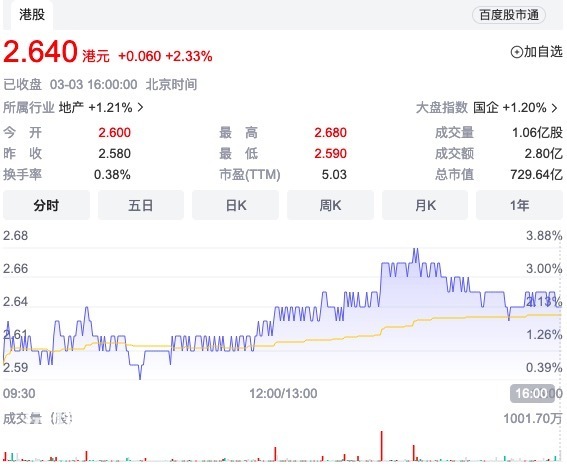Click the 12:00/13:00 axis label

click(283, 393)
